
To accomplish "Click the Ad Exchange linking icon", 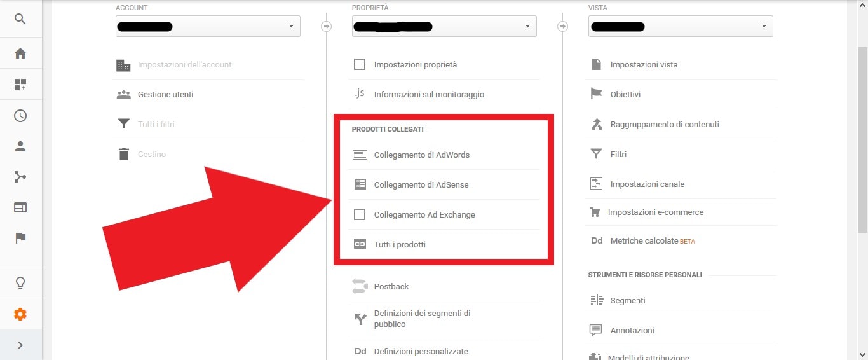I will point(360,214).
